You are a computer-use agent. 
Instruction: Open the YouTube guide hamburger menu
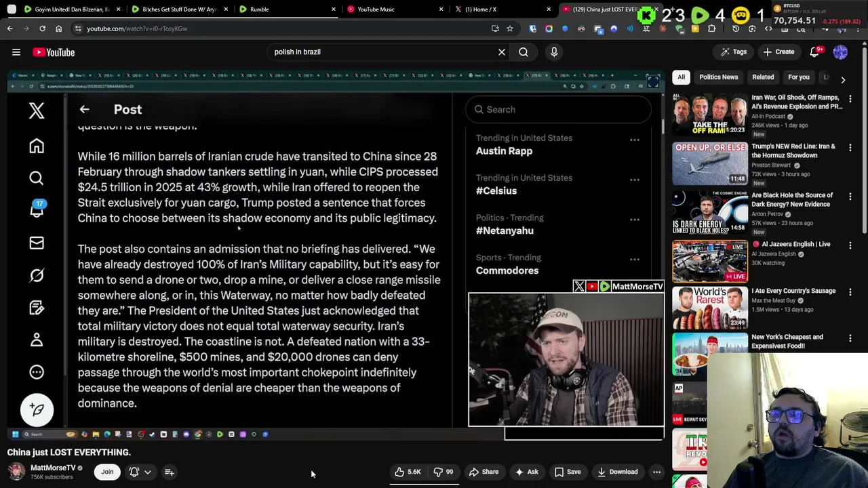coord(16,52)
